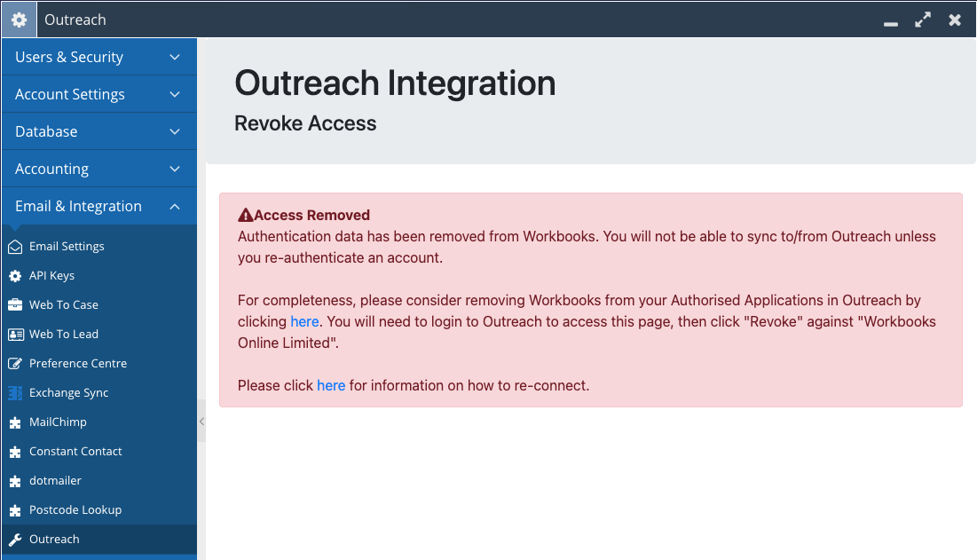Expand the Account Settings chevron
This screenshot has width=977, height=560.
175,94
